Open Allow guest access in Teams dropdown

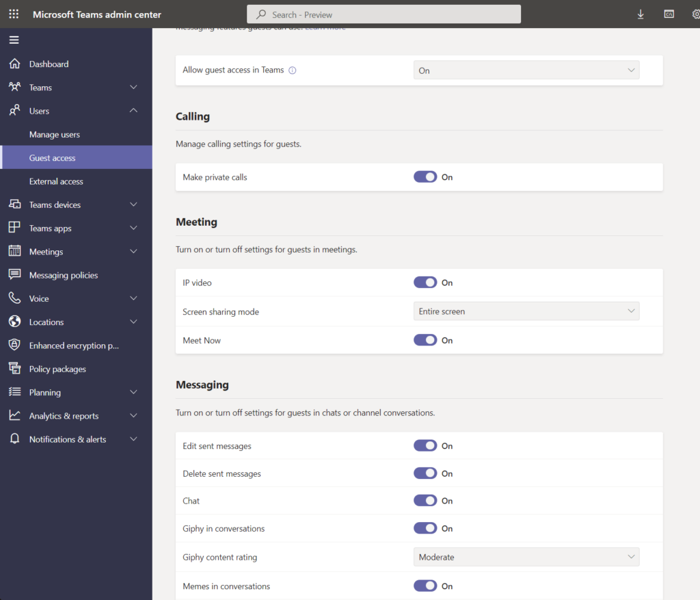(x=526, y=70)
